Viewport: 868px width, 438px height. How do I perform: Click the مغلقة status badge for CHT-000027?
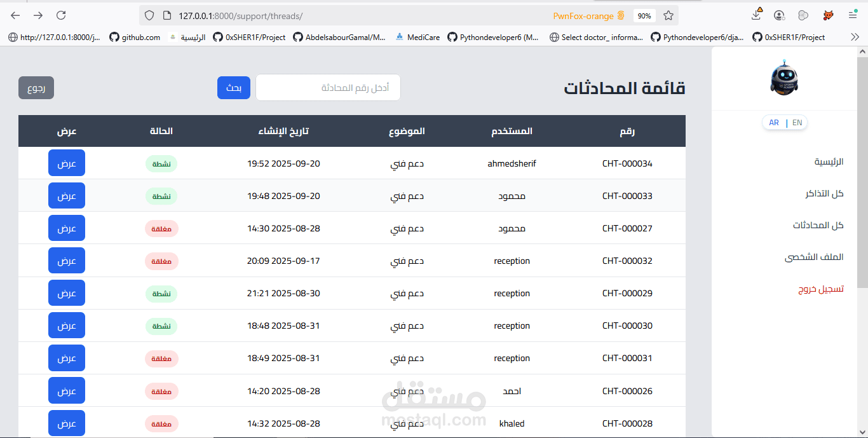[161, 228]
